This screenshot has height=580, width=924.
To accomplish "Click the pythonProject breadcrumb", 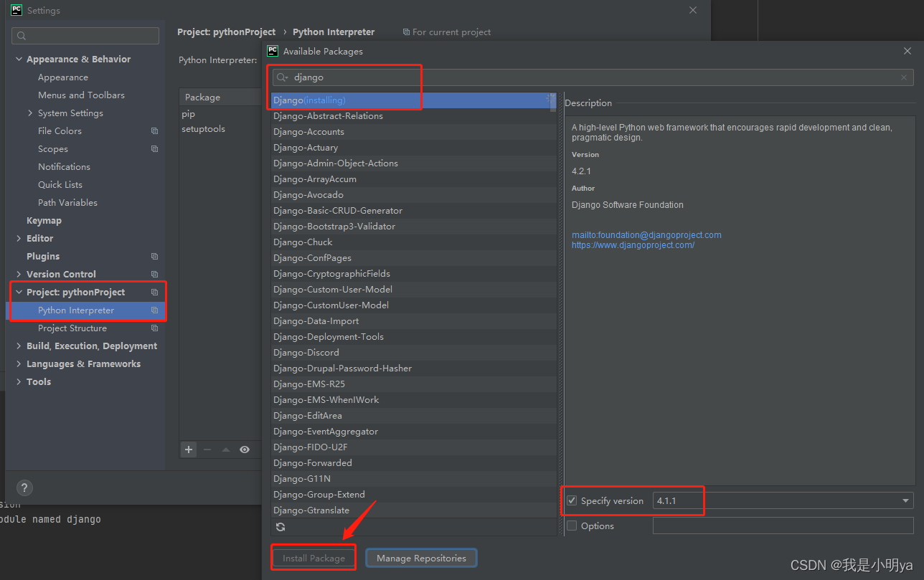I will tap(227, 32).
